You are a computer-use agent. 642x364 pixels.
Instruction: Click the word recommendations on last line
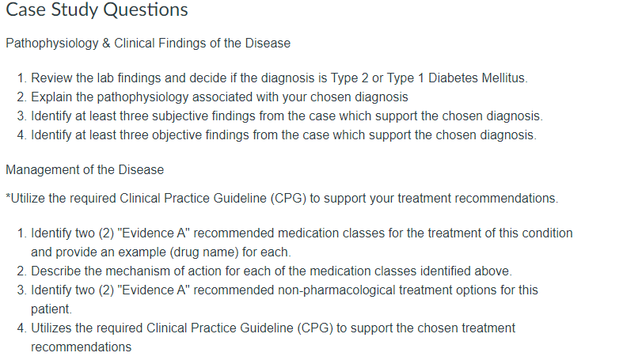81,347
